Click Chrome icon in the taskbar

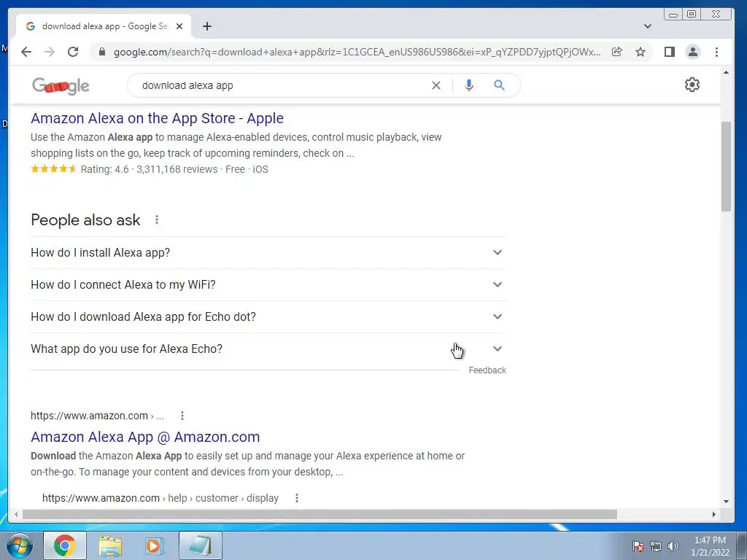(x=65, y=545)
